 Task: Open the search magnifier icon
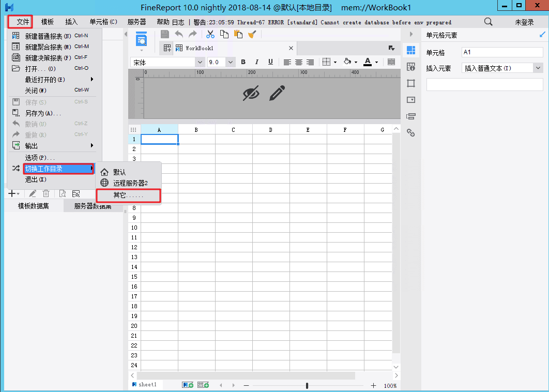coord(489,22)
